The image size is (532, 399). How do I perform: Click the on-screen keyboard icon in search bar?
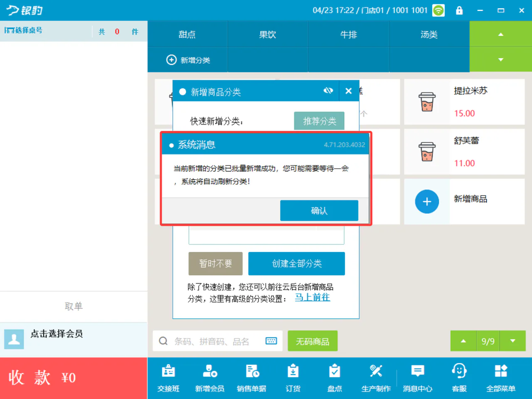tap(271, 341)
